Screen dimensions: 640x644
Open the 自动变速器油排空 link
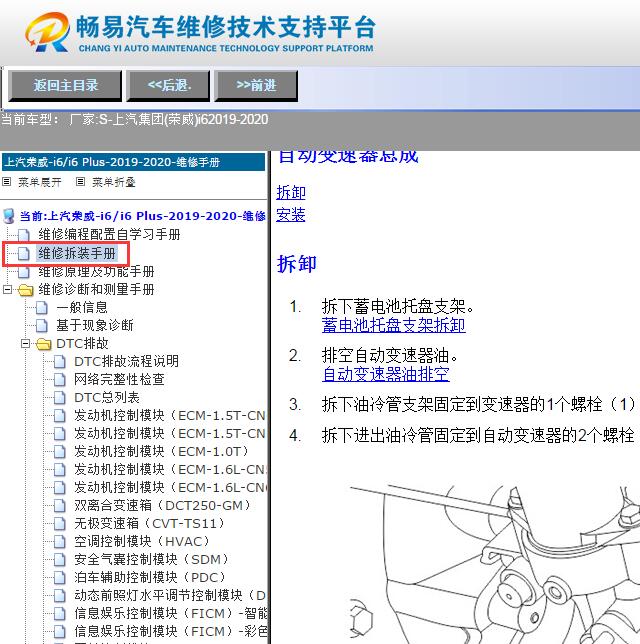coord(386,374)
